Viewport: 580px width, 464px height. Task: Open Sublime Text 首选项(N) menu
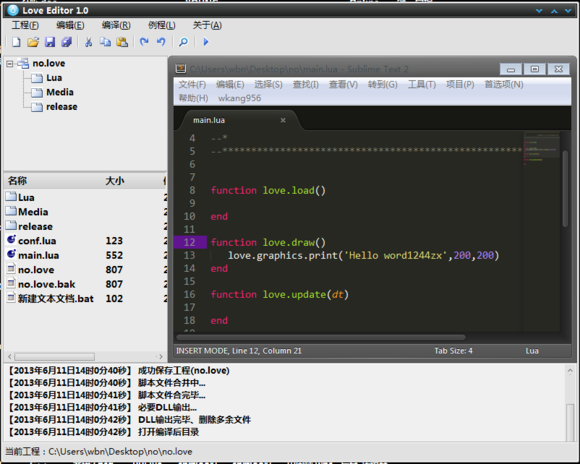tap(504, 84)
